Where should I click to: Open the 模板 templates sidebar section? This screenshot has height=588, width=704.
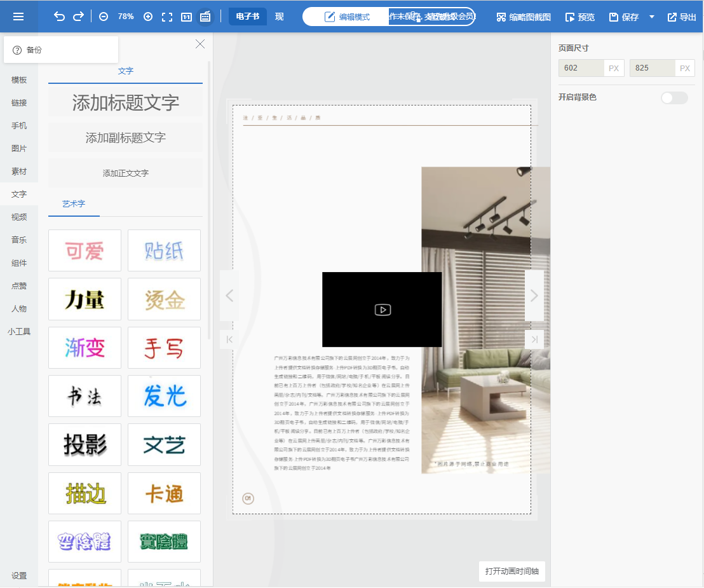19,80
